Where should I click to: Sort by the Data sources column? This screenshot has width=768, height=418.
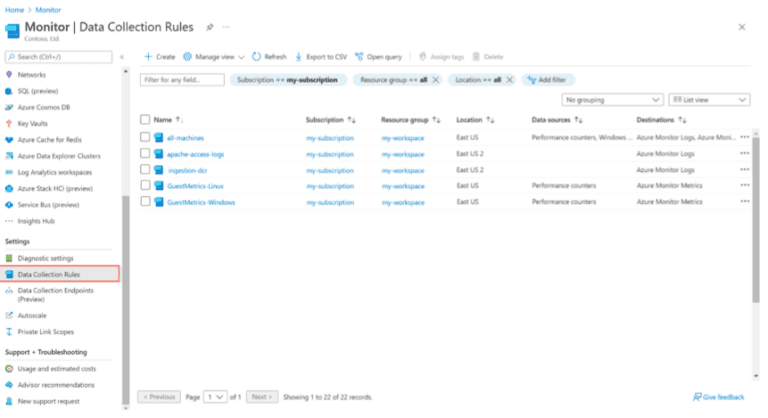(x=557, y=120)
